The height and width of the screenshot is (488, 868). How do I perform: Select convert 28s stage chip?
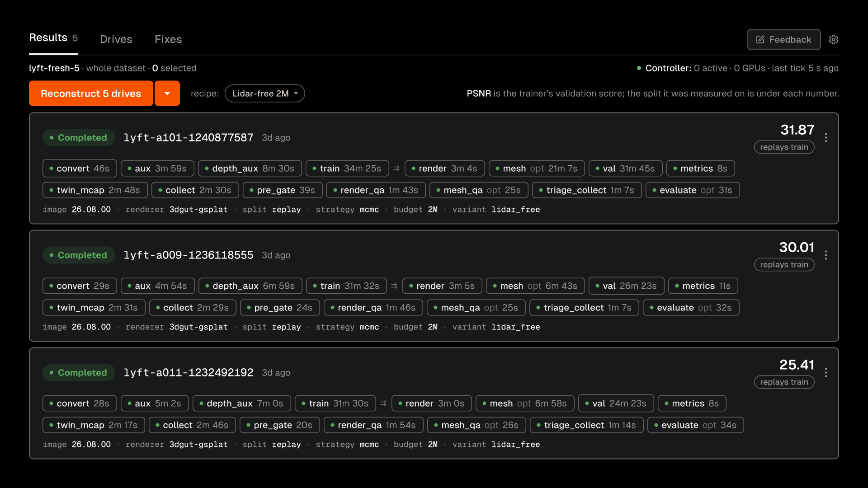80,404
